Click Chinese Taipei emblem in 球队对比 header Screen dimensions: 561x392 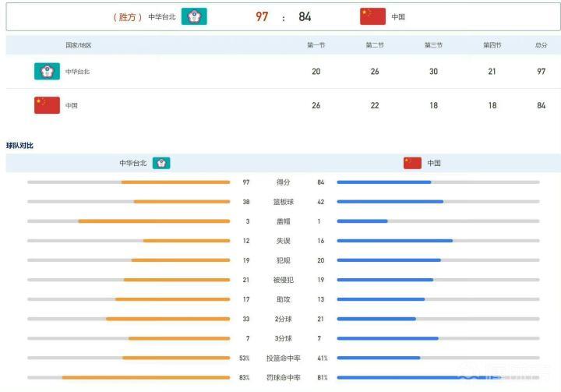pos(161,163)
